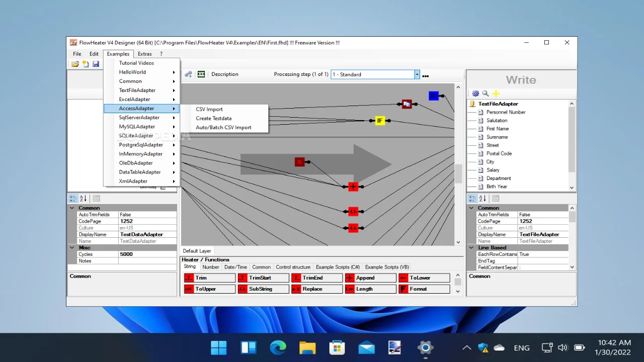
Task: Expand the MySQLAdapter submenu
Action: (x=142, y=126)
